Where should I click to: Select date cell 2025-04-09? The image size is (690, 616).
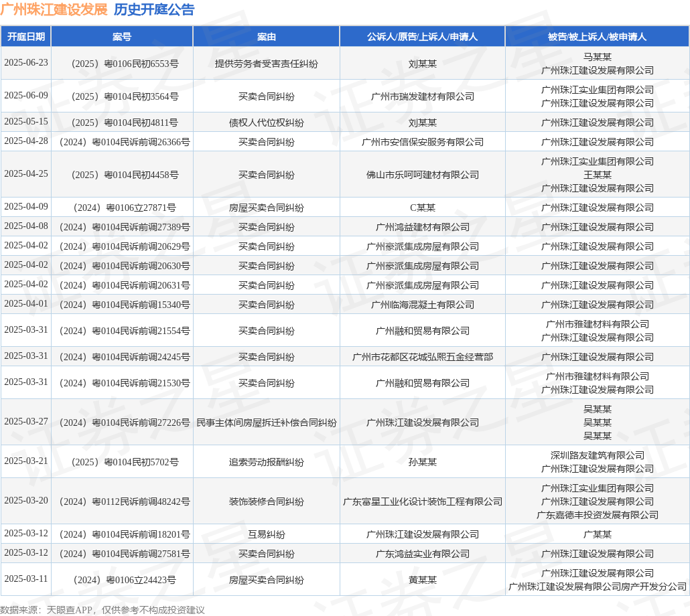26,206
